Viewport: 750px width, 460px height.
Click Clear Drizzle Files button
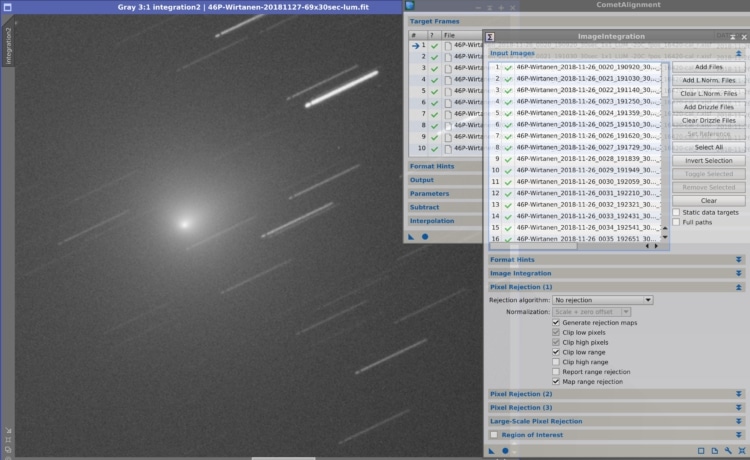(708, 120)
